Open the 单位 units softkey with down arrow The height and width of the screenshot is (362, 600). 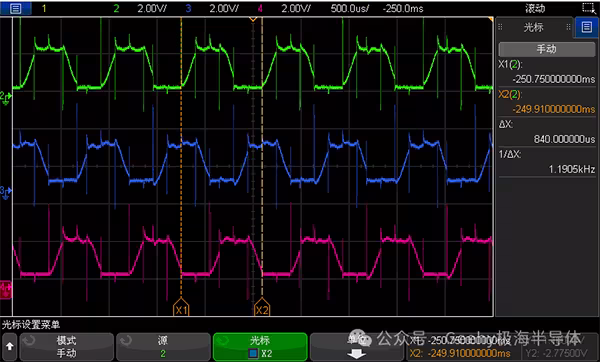click(356, 347)
